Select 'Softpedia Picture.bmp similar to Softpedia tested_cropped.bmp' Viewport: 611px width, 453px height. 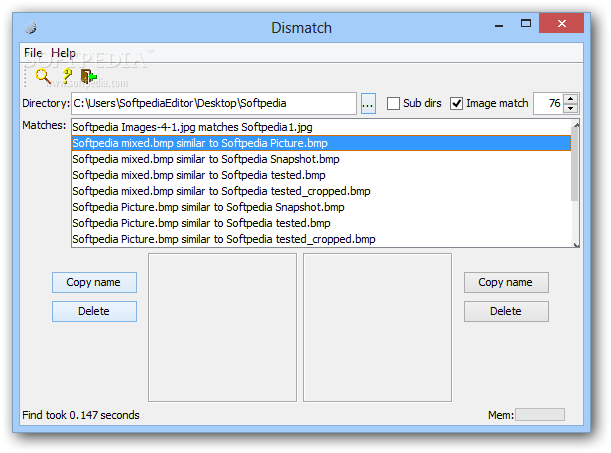tap(321, 239)
